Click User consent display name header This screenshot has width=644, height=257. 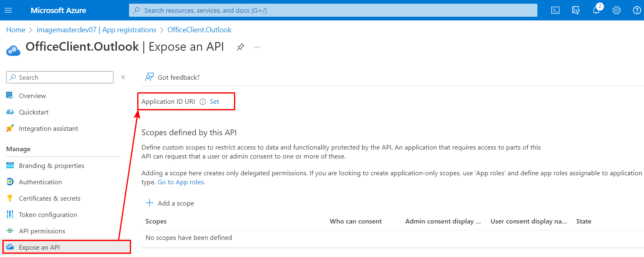click(529, 221)
